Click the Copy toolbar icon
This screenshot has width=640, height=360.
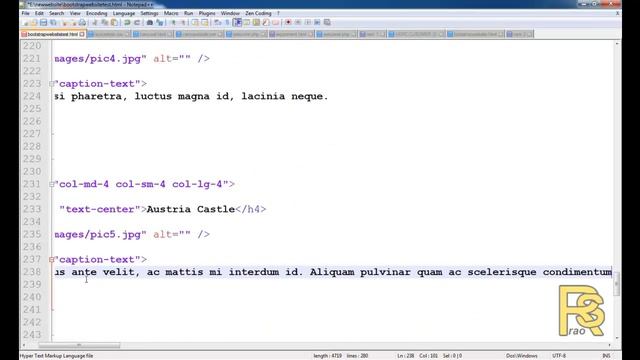(x=104, y=22)
